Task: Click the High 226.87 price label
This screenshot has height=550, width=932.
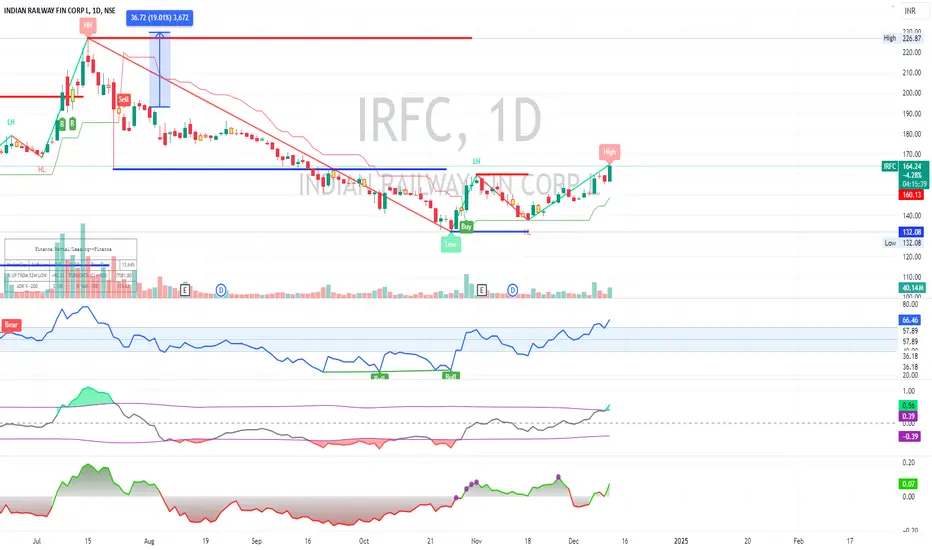Action: [902, 38]
